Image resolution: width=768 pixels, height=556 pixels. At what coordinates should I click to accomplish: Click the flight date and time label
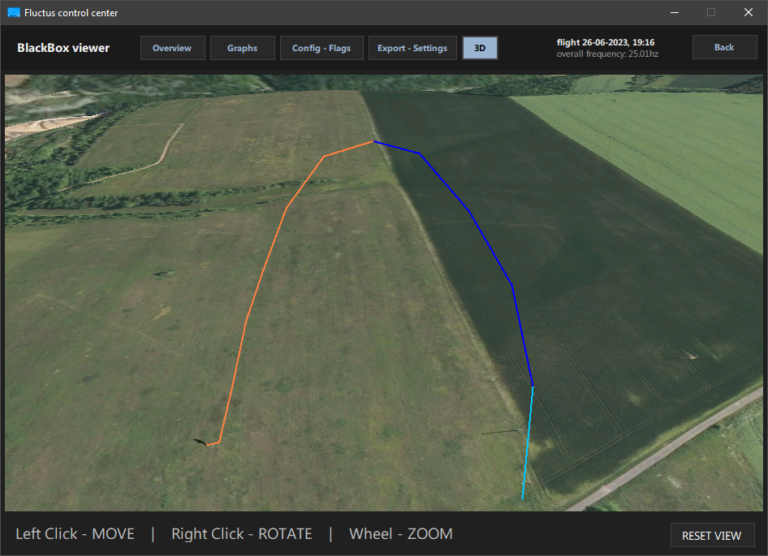click(605, 42)
